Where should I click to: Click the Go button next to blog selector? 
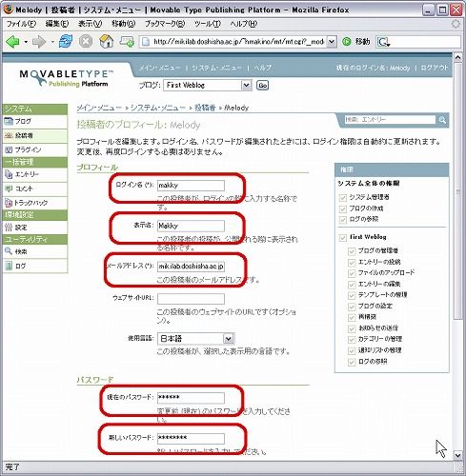[262, 86]
